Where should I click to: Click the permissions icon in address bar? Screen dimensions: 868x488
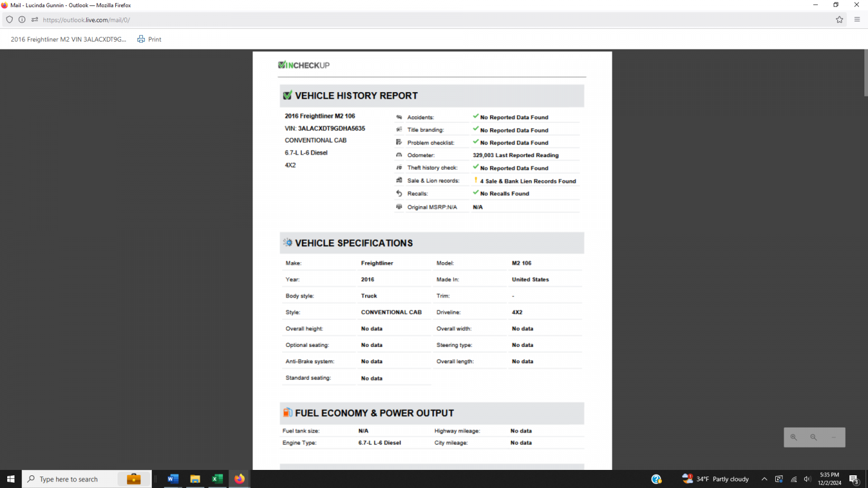(35, 20)
